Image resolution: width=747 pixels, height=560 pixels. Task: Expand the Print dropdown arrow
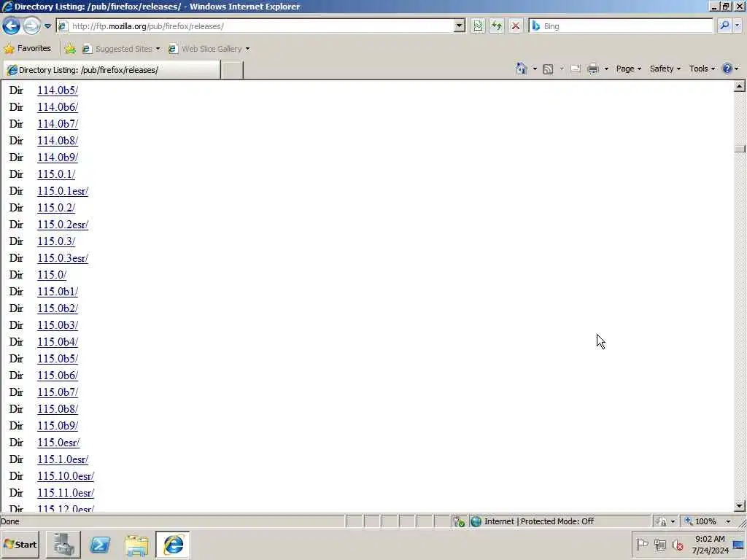(x=606, y=69)
